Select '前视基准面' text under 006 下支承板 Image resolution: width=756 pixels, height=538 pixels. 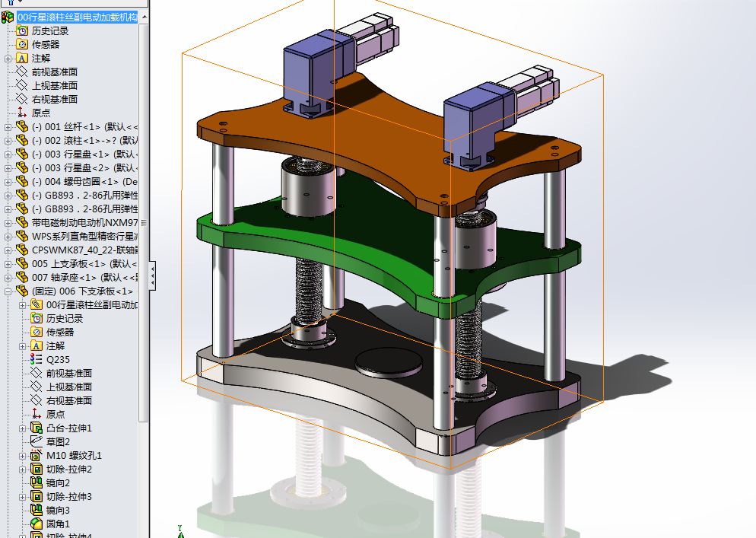click(69, 373)
